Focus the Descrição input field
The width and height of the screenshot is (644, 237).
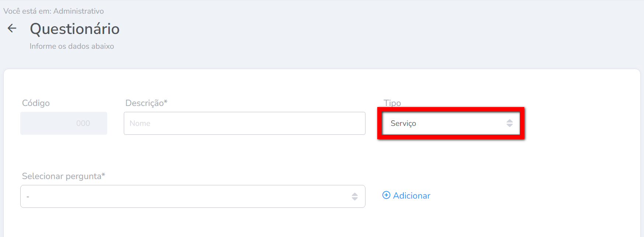pyautogui.click(x=244, y=123)
